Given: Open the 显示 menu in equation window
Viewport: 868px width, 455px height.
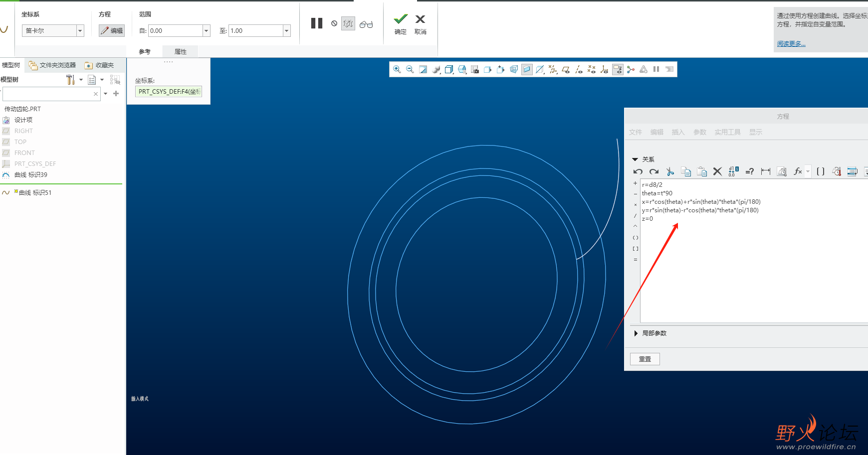Looking at the screenshot, I should pyautogui.click(x=756, y=132).
